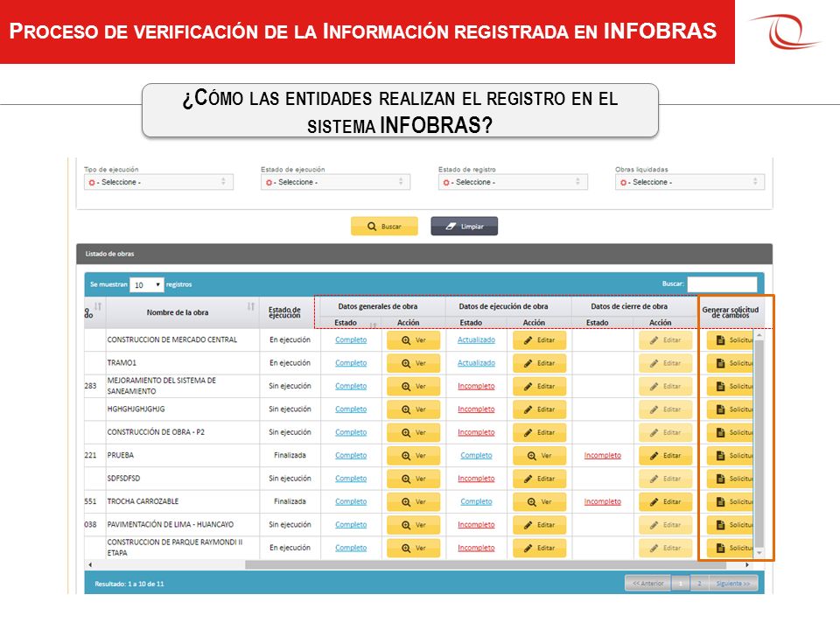This screenshot has width=840, height=630.
Task: Click the horizontal scrollbar left arrow
Action: click(x=90, y=565)
